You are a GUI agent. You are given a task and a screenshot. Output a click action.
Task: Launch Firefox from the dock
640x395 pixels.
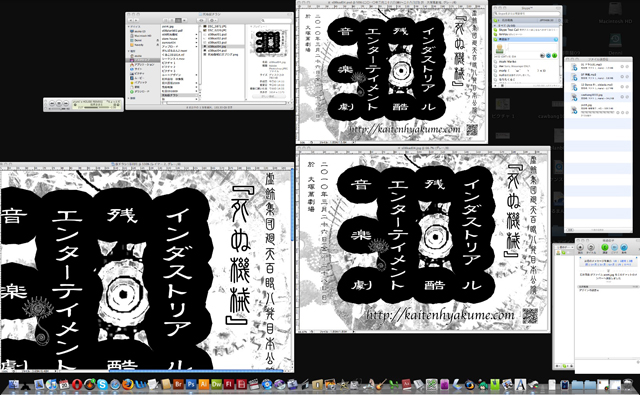[x=128, y=384]
